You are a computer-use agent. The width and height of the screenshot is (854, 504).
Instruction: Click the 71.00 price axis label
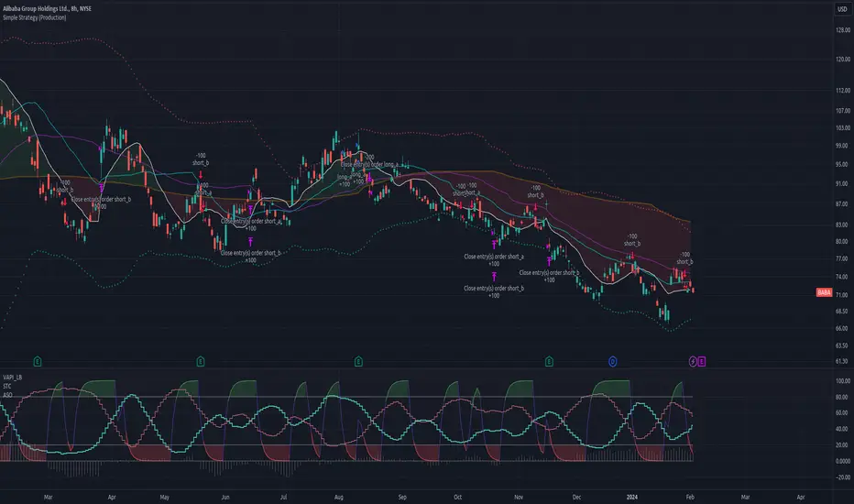843,295
